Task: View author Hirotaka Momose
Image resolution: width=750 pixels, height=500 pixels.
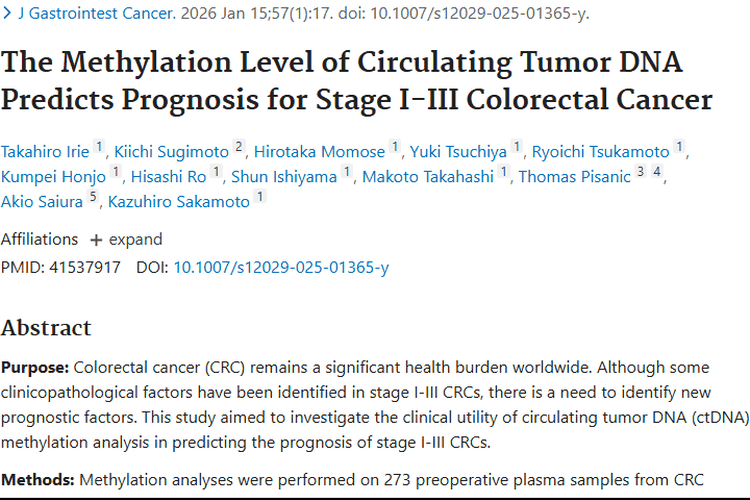Action: [319, 152]
